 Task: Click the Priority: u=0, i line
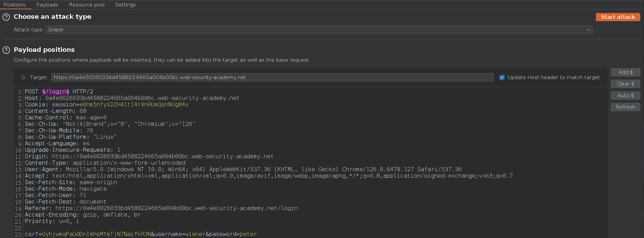point(52,221)
